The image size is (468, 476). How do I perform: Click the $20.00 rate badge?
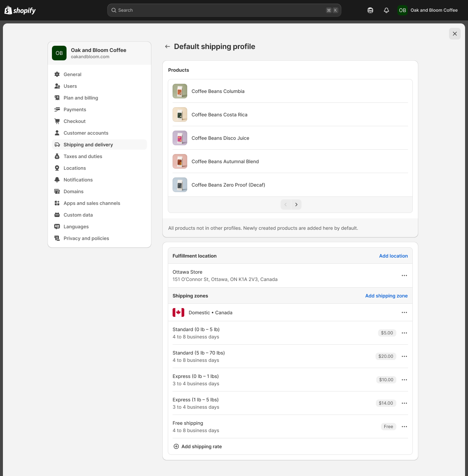point(386,356)
